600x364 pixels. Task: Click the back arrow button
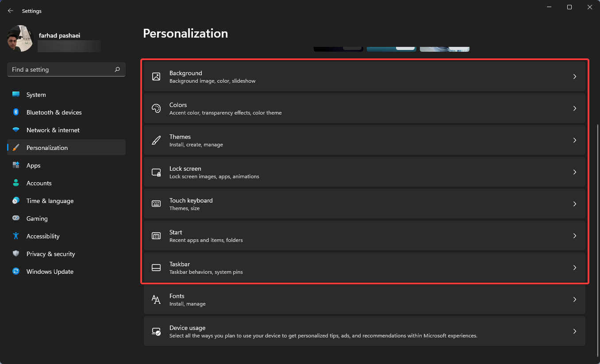click(10, 11)
